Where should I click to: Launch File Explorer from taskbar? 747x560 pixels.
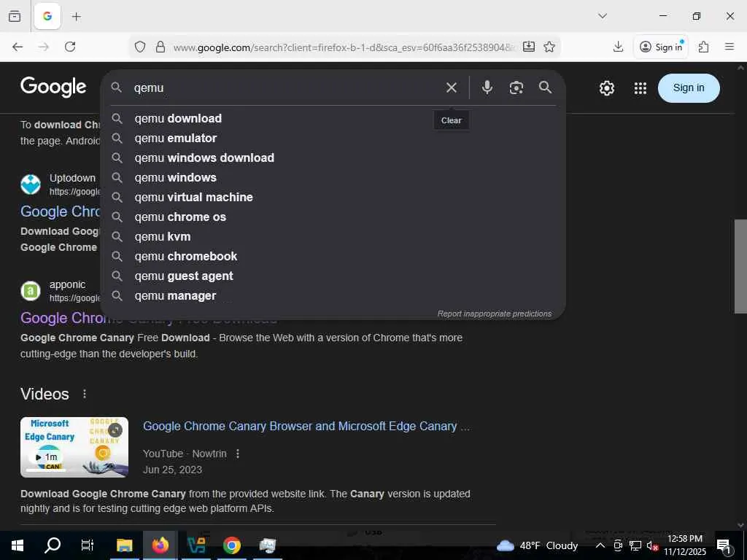[x=124, y=545]
